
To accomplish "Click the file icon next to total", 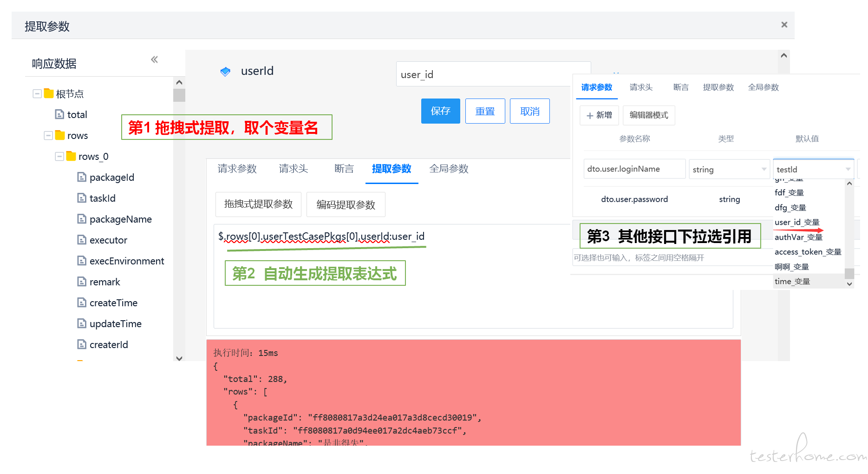I will (x=59, y=114).
